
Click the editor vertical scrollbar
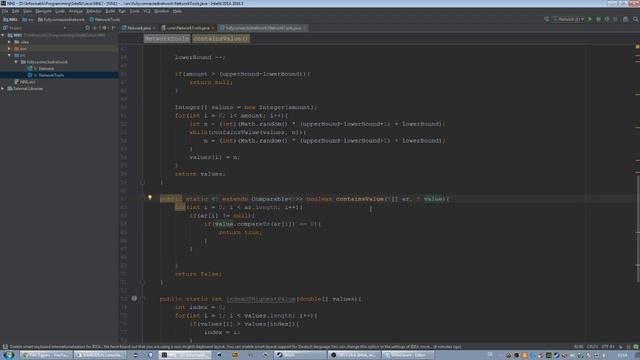637,229
